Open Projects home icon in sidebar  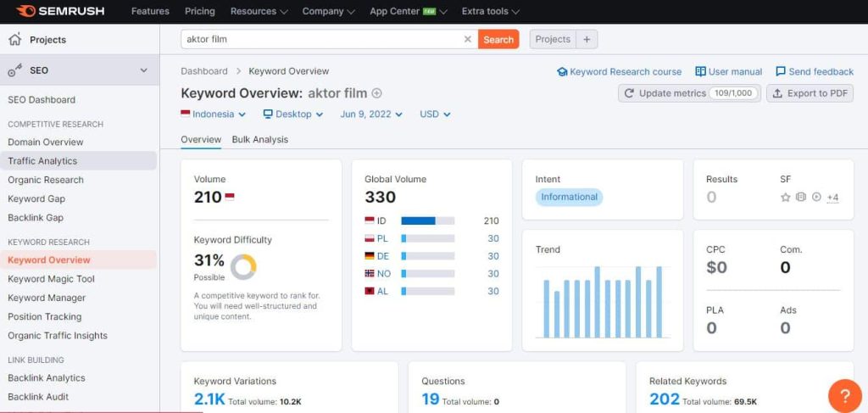(15, 39)
